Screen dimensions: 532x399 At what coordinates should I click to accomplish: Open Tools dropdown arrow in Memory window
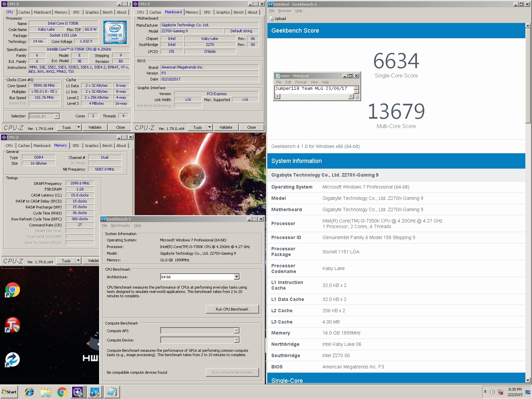[78, 261]
